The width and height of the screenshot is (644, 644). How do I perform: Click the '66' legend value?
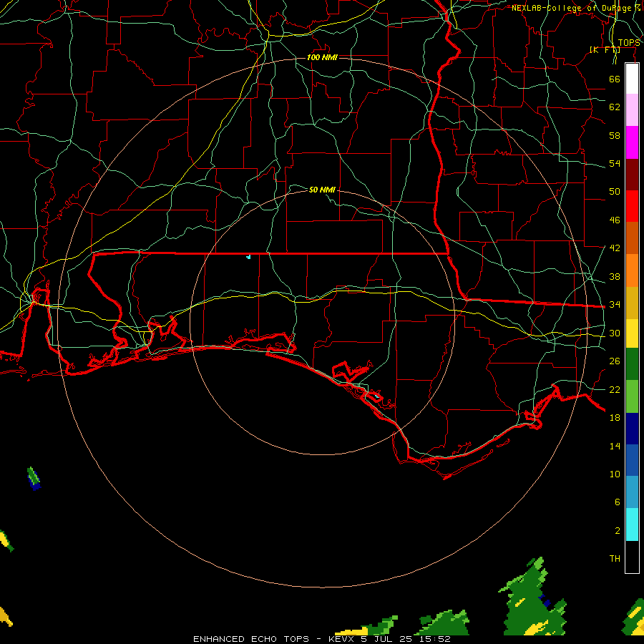[x=615, y=79]
